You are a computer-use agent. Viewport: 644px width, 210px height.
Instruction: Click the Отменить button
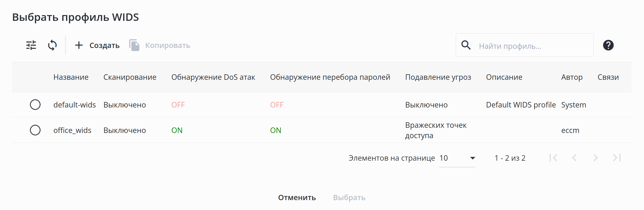[297, 198]
